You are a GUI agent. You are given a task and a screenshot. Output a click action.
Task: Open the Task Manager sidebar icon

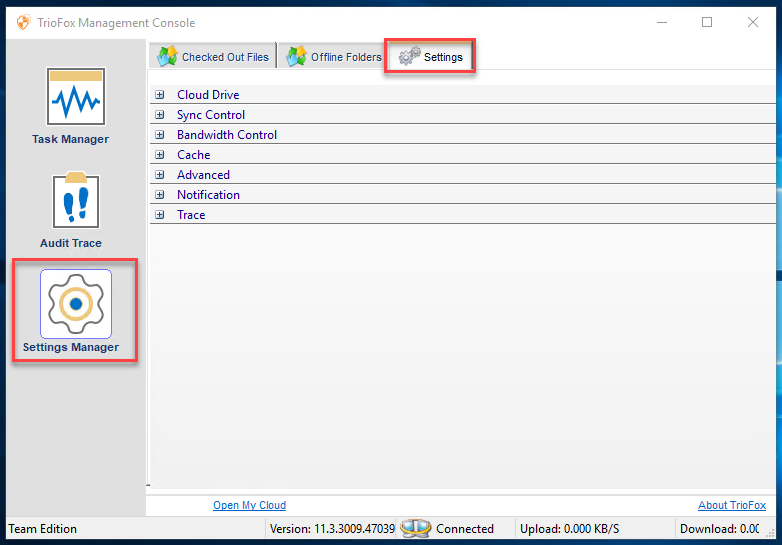coord(76,96)
